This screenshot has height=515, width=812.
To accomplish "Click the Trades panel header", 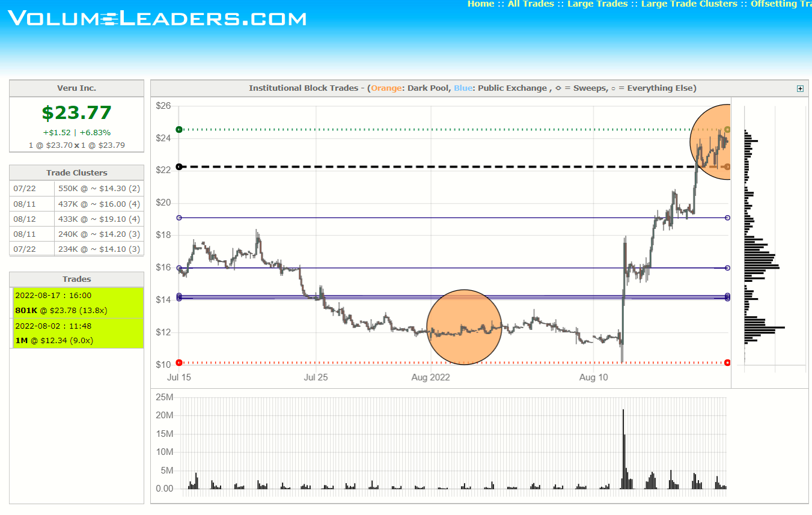I will (76, 279).
